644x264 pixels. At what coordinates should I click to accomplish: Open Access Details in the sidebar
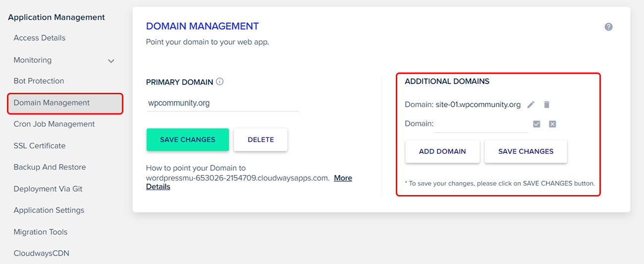pyautogui.click(x=40, y=38)
